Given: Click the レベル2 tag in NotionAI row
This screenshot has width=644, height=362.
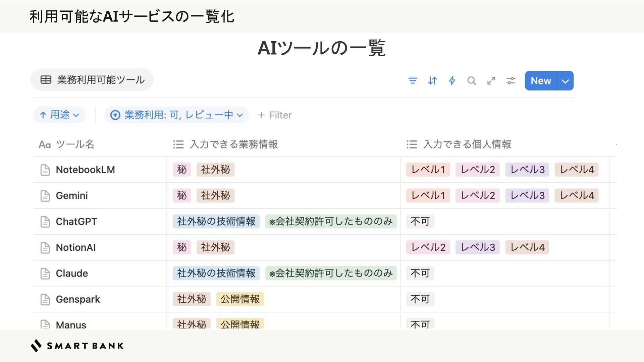Looking at the screenshot, I should tap(428, 247).
